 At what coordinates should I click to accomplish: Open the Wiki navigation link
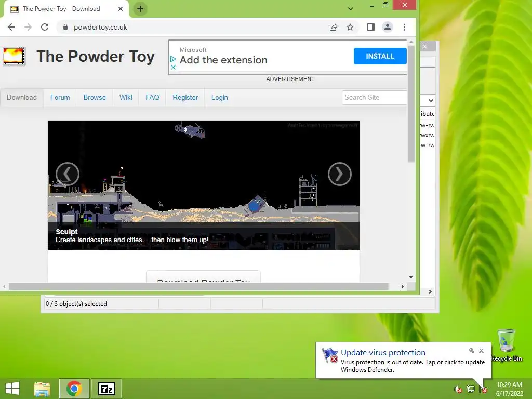tap(126, 97)
